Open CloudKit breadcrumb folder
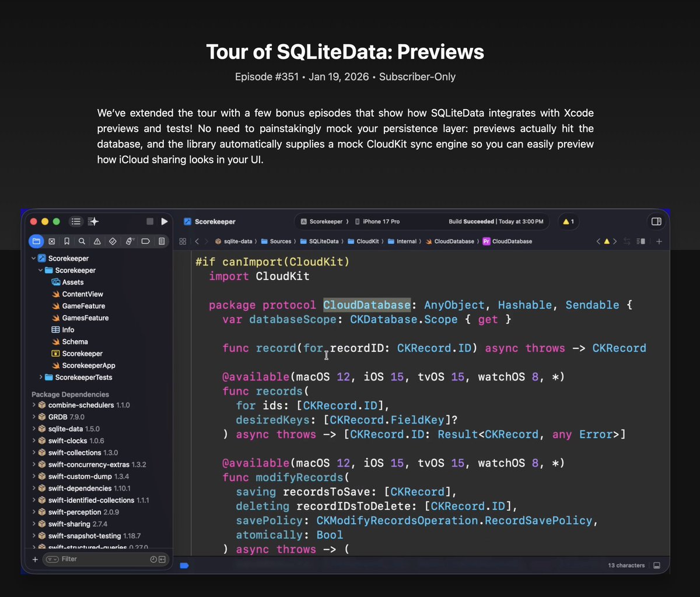 363,241
